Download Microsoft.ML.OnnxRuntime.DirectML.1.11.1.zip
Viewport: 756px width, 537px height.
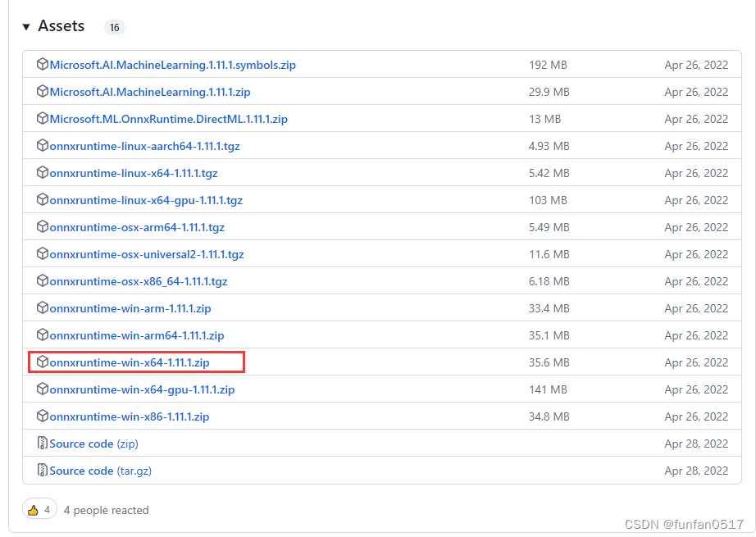point(169,119)
